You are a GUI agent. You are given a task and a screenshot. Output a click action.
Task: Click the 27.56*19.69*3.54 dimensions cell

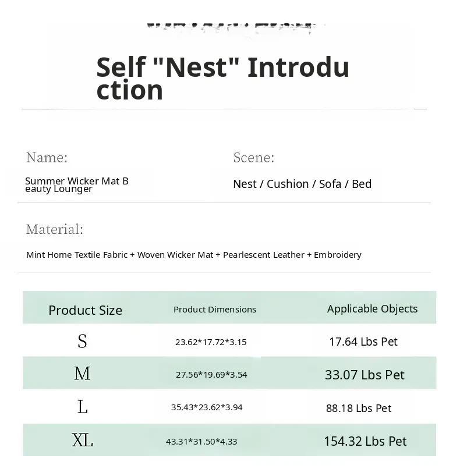(211, 375)
